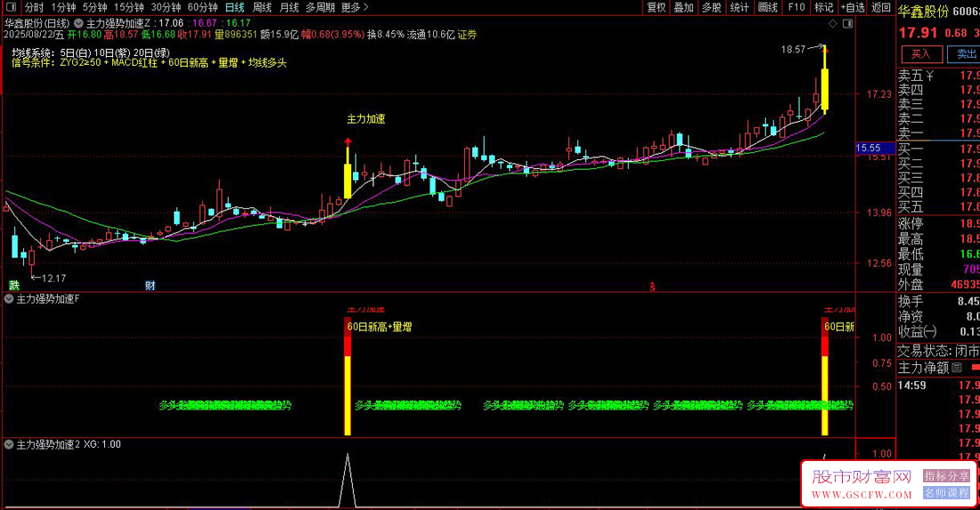Click the 买入 buy button

pos(920,54)
